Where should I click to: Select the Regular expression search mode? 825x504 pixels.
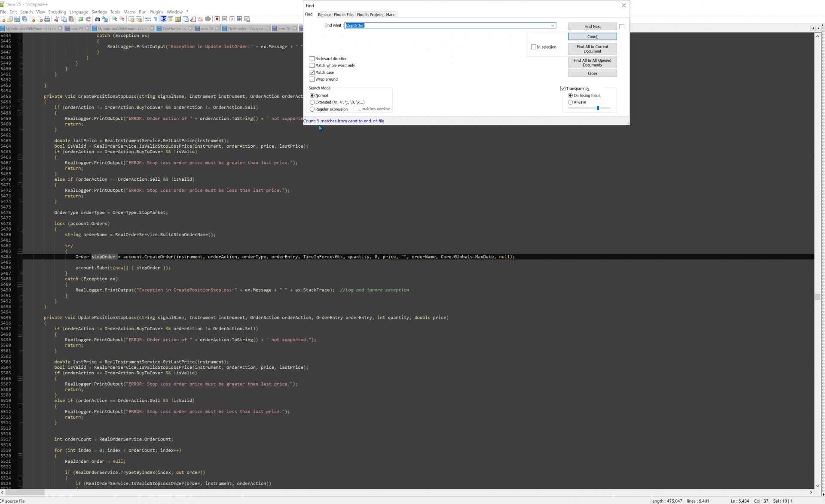[312, 109]
